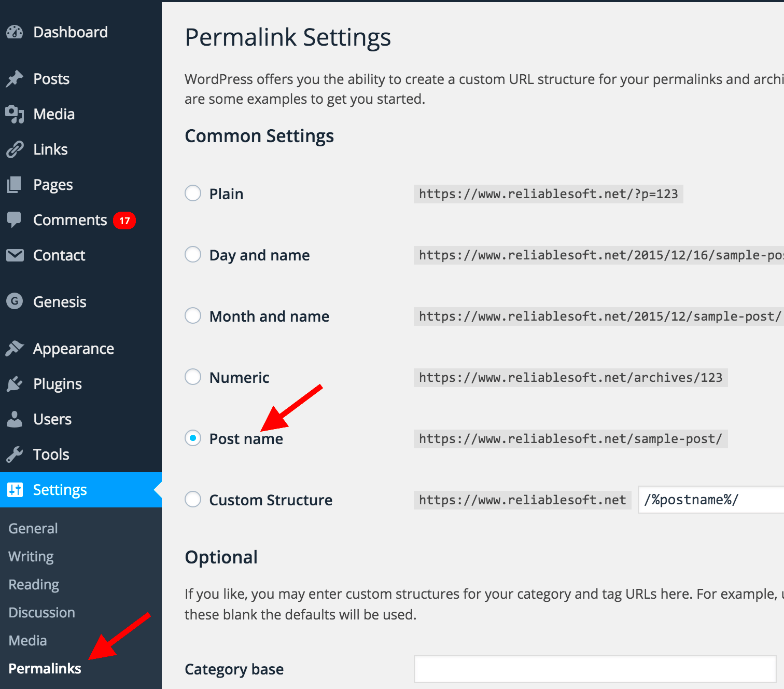
Task: Click the Media library icon in sidebar
Action: tap(15, 114)
